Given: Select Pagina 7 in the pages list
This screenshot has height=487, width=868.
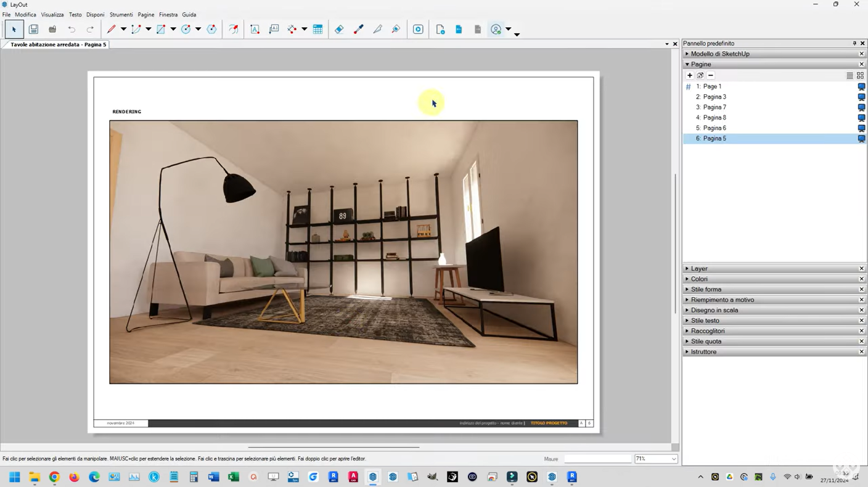Looking at the screenshot, I should (714, 107).
